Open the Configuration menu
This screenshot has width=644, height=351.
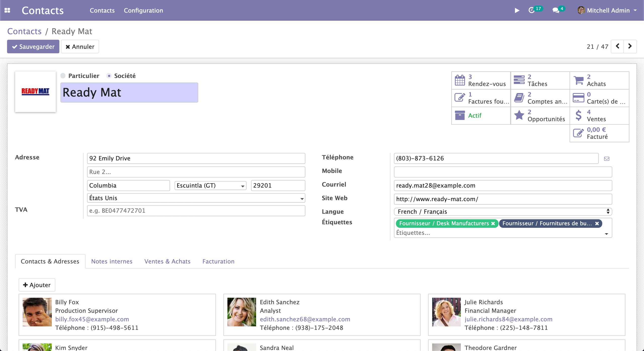143,10
